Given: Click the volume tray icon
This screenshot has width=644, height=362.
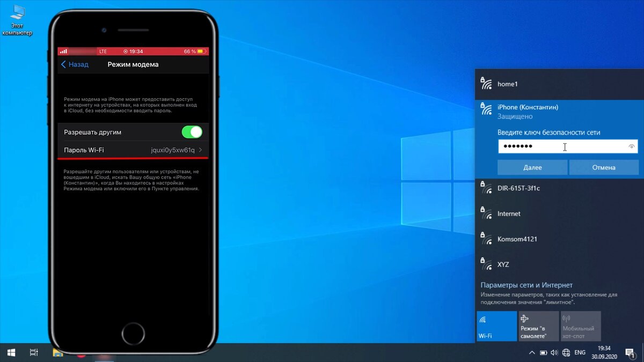Looking at the screenshot, I should [x=554, y=353].
